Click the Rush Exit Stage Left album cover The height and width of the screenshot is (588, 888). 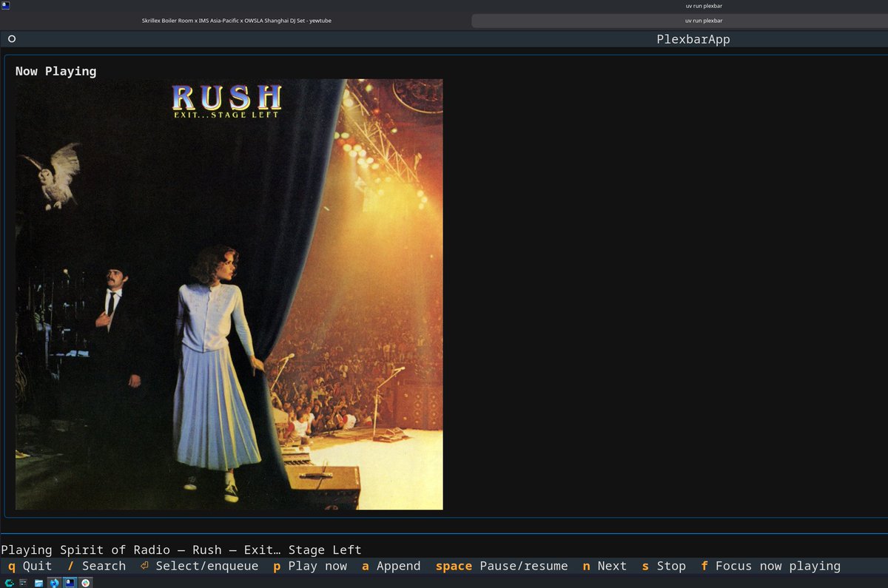tap(229, 294)
